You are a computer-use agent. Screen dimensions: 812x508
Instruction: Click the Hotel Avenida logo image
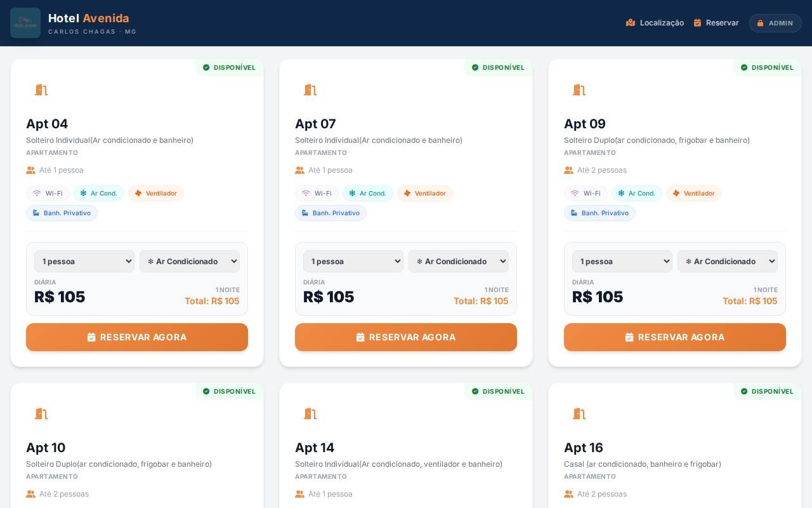25,23
